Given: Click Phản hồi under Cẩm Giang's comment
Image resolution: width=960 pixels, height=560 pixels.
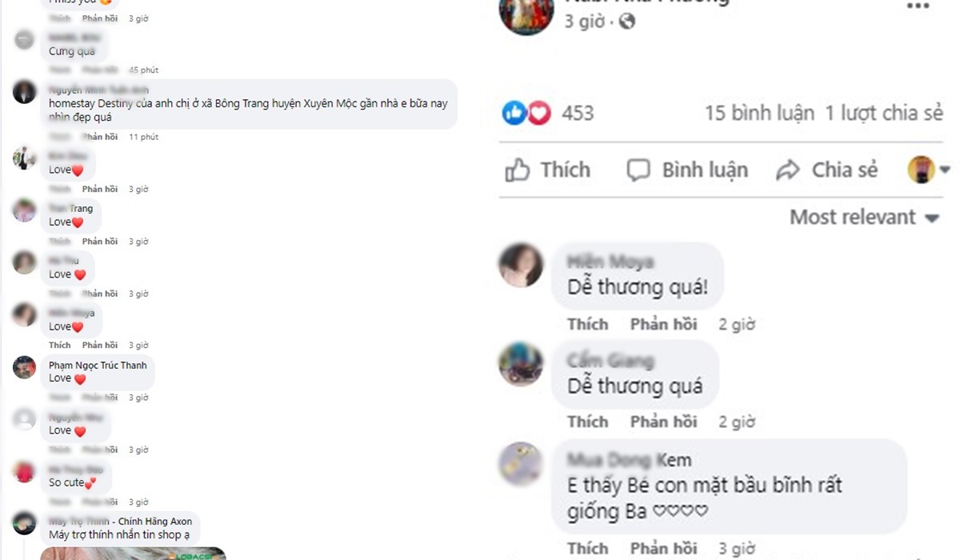Looking at the screenshot, I should point(663,422).
